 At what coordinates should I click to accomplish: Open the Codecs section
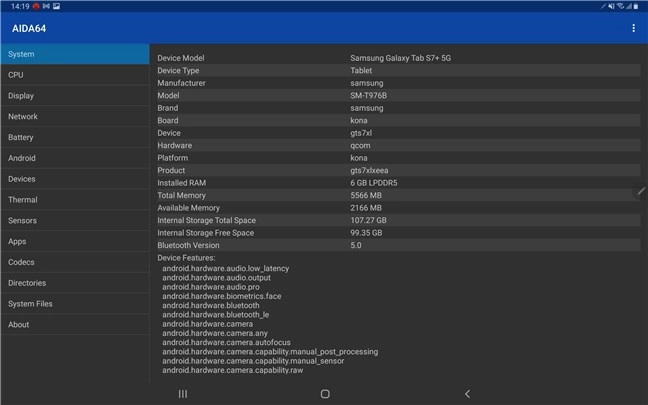pos(75,262)
